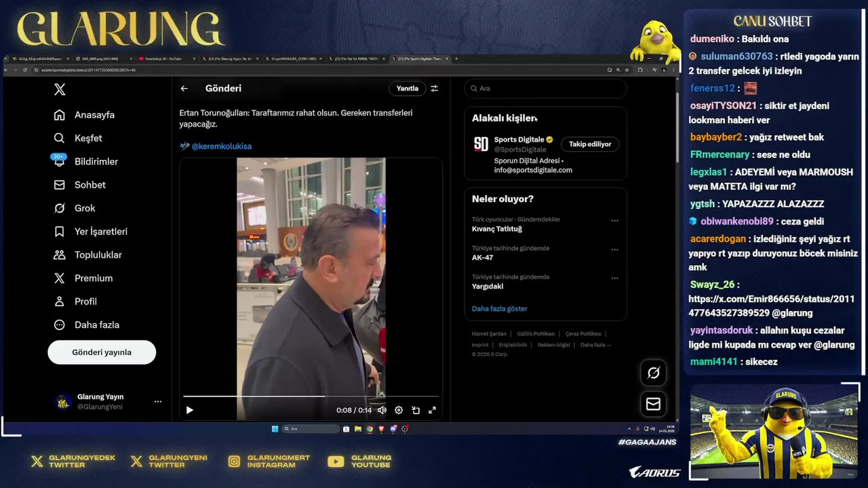Open Reklam bilgisi footer link
The width and height of the screenshot is (868, 488).
point(554,345)
